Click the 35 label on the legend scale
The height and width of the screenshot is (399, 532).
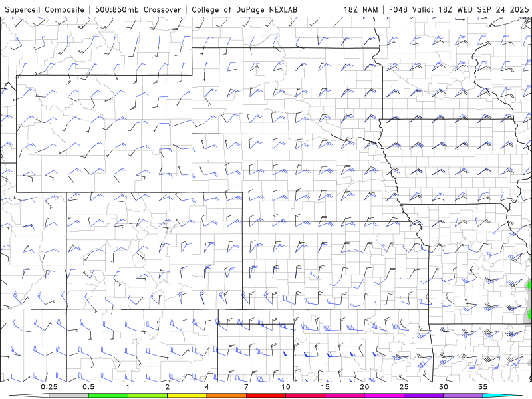(483, 387)
